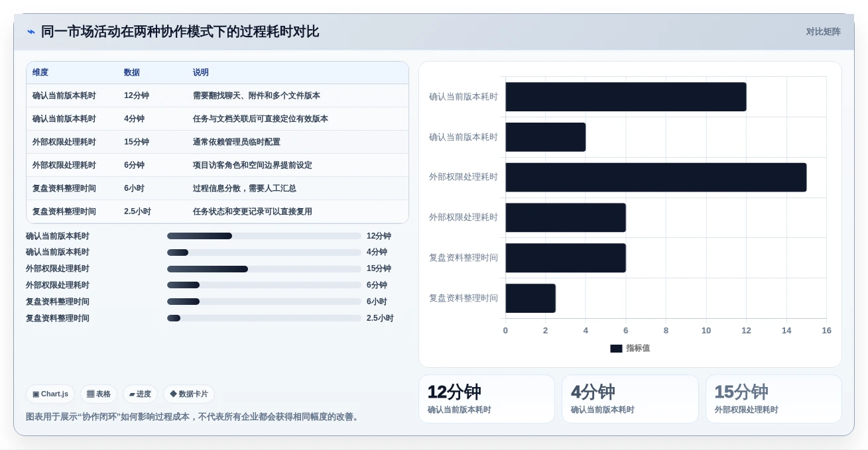Image resolution: width=868 pixels, height=450 pixels.
Task: Click the table cell 项目访客角色和空间边界提前设定
Action: pyautogui.click(x=253, y=166)
